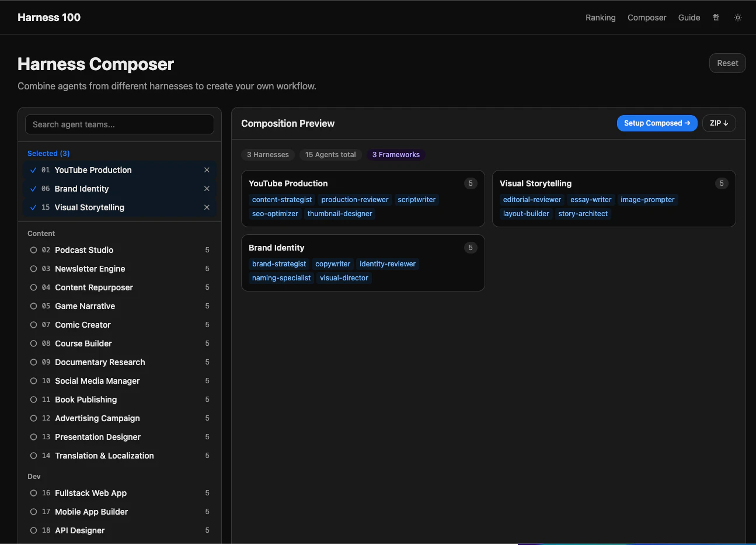Viewport: 756px width, 545px height.
Task: Click Setup Composed button
Action: pyautogui.click(x=657, y=123)
